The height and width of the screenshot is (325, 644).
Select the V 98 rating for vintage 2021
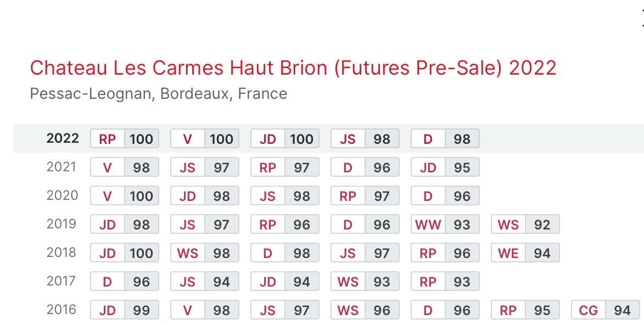[125, 167]
